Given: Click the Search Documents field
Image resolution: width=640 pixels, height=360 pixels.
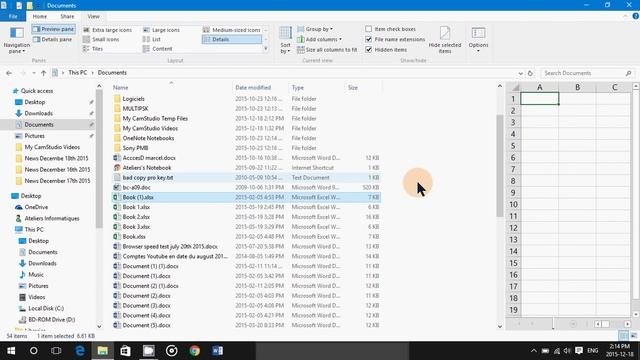Looking at the screenshot, I should click(x=587, y=73).
